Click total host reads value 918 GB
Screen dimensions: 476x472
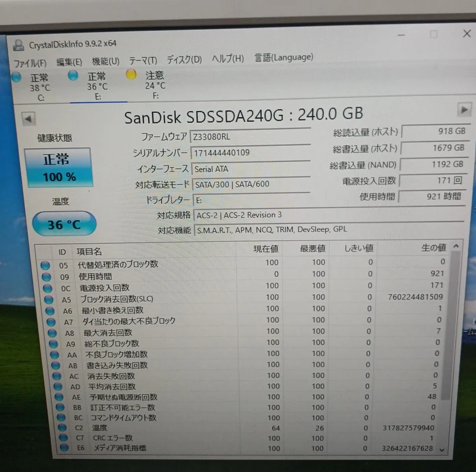pyautogui.click(x=436, y=131)
